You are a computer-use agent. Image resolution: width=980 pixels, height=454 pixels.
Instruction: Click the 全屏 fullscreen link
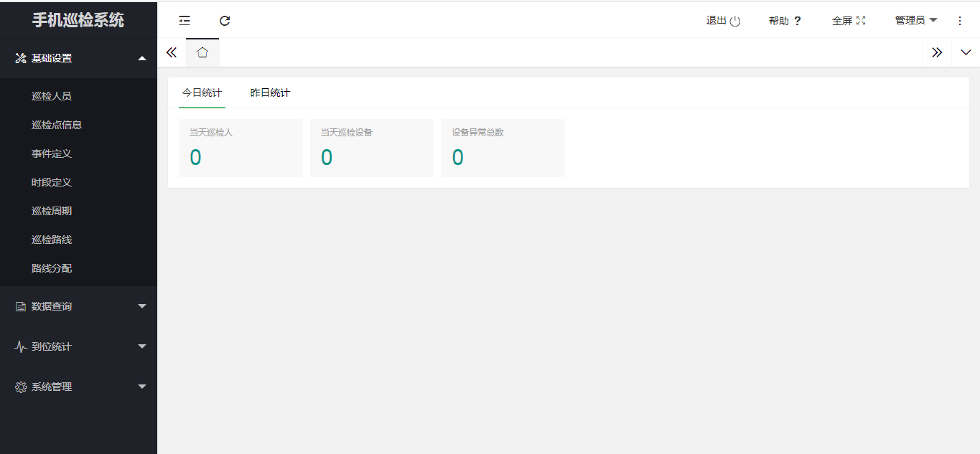click(x=842, y=21)
